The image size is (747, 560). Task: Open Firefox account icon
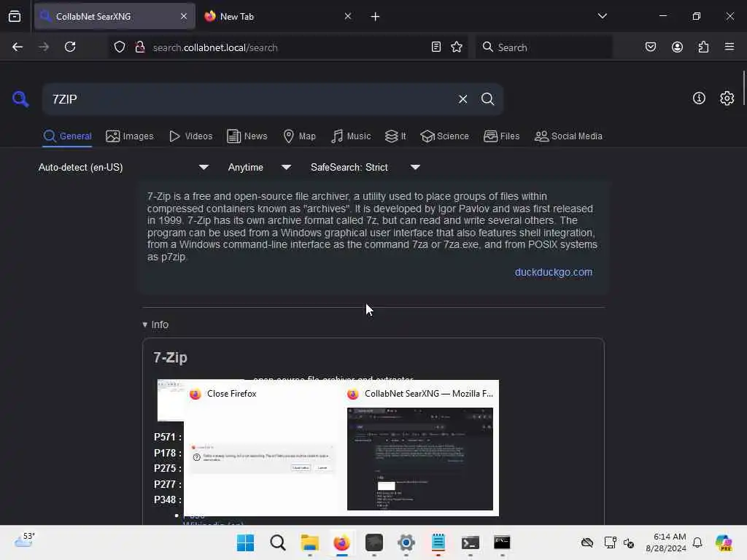tap(677, 47)
